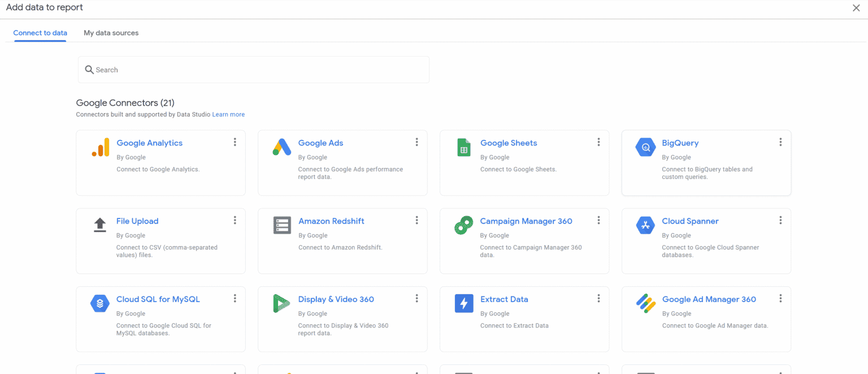Select the Google Analytics connector icon
This screenshot has height=374, width=868.
click(x=100, y=147)
